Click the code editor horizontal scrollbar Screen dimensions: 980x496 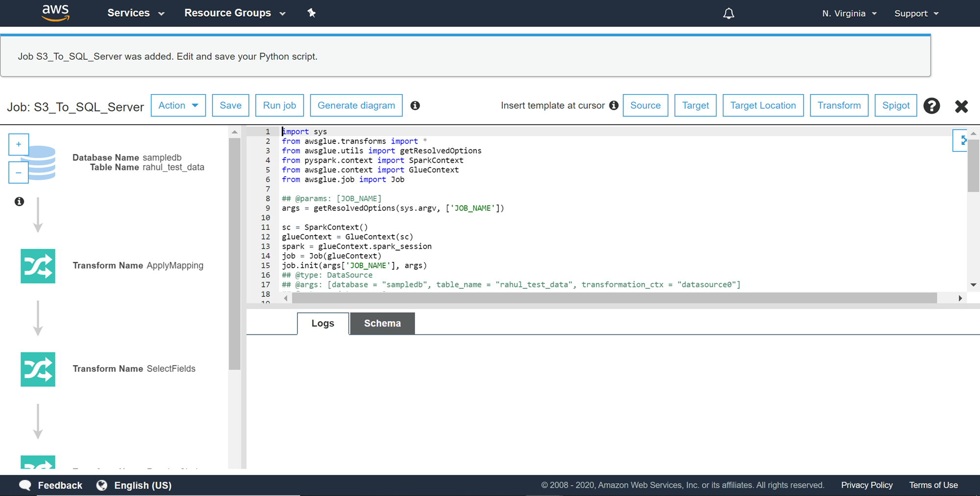pos(614,298)
